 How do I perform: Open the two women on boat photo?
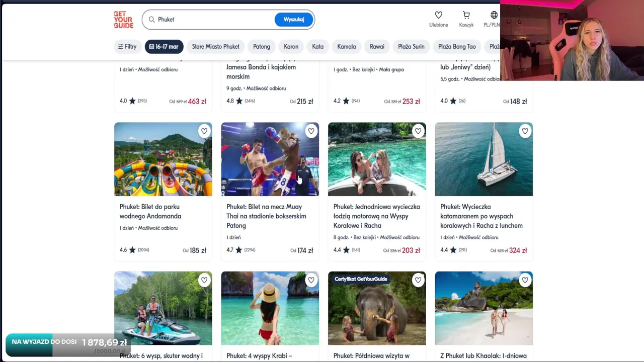tap(377, 159)
